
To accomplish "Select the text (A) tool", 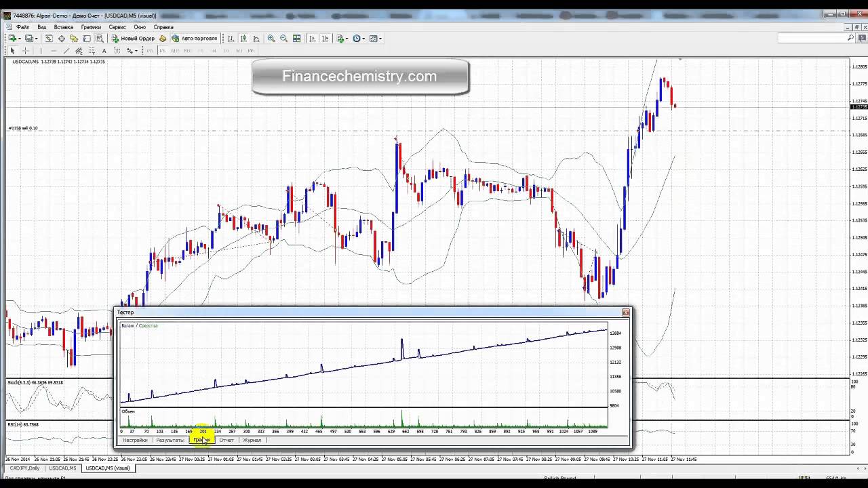I will 104,51.
